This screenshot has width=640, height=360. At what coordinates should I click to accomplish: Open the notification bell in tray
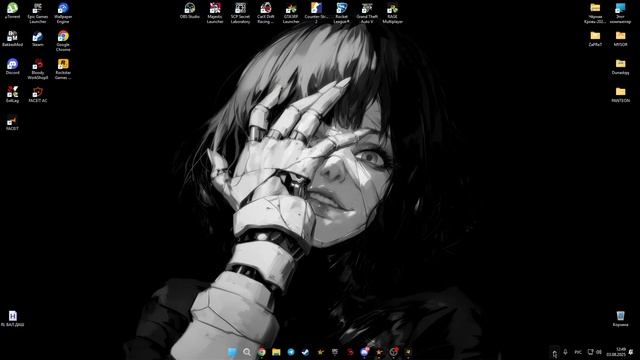tap(631, 352)
